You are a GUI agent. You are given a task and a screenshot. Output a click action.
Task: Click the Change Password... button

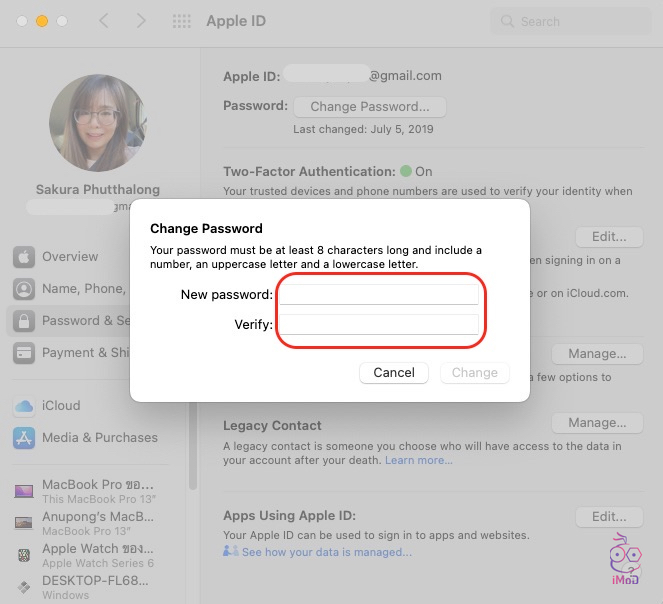[x=369, y=107]
